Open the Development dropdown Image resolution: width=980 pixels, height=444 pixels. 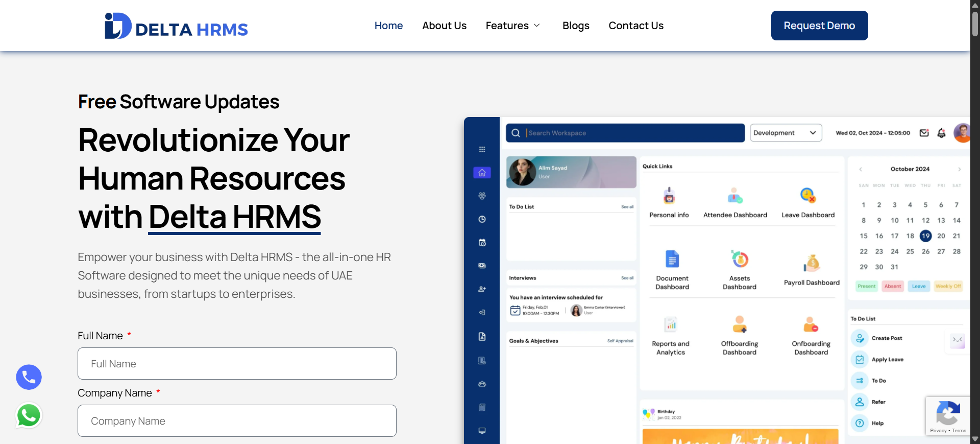[x=786, y=133]
